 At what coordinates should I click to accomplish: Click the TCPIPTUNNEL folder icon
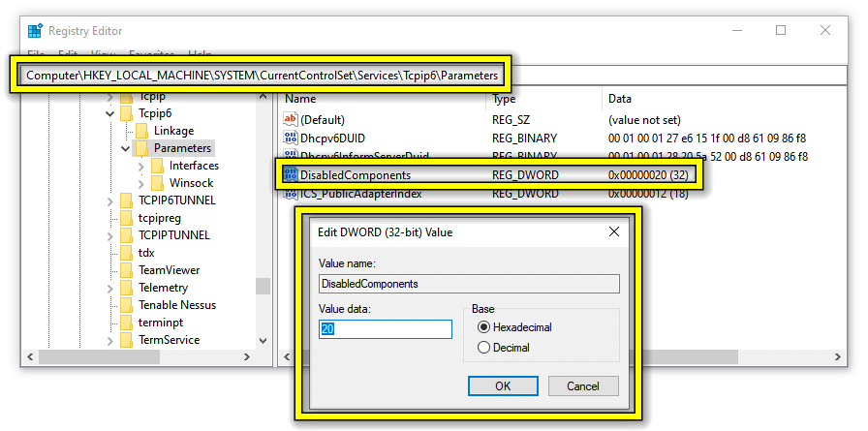point(127,235)
